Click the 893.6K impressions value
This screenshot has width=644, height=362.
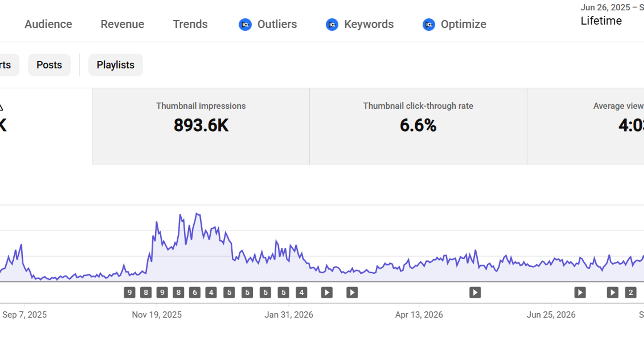201,125
